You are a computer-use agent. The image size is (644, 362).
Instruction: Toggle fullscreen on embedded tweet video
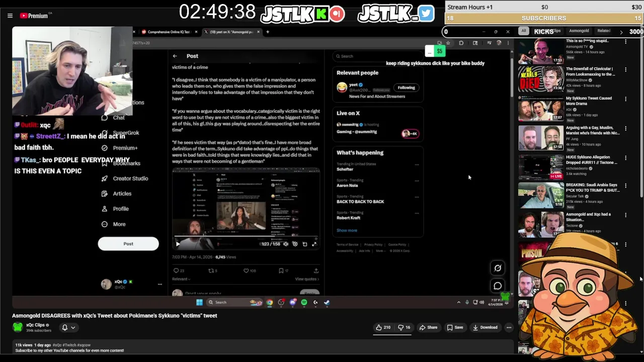pos(314,244)
